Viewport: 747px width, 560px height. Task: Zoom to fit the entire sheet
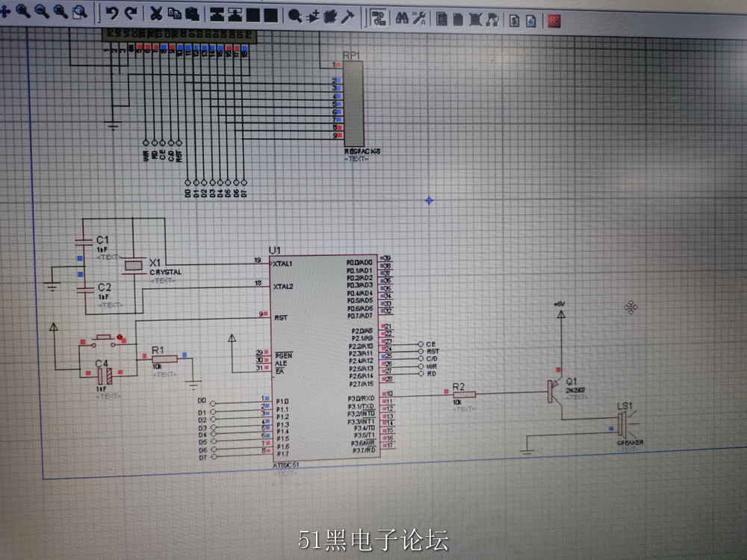pyautogui.click(x=60, y=11)
